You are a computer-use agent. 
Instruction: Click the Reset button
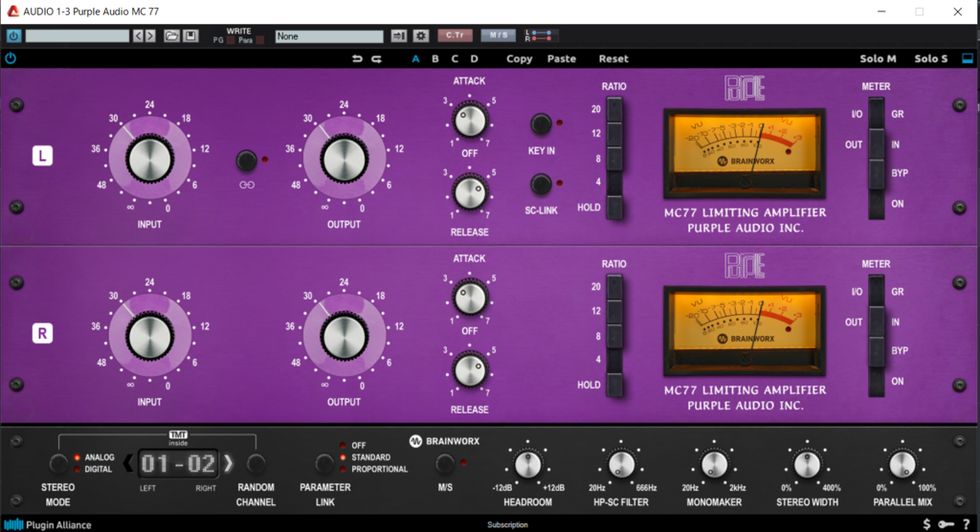point(613,58)
